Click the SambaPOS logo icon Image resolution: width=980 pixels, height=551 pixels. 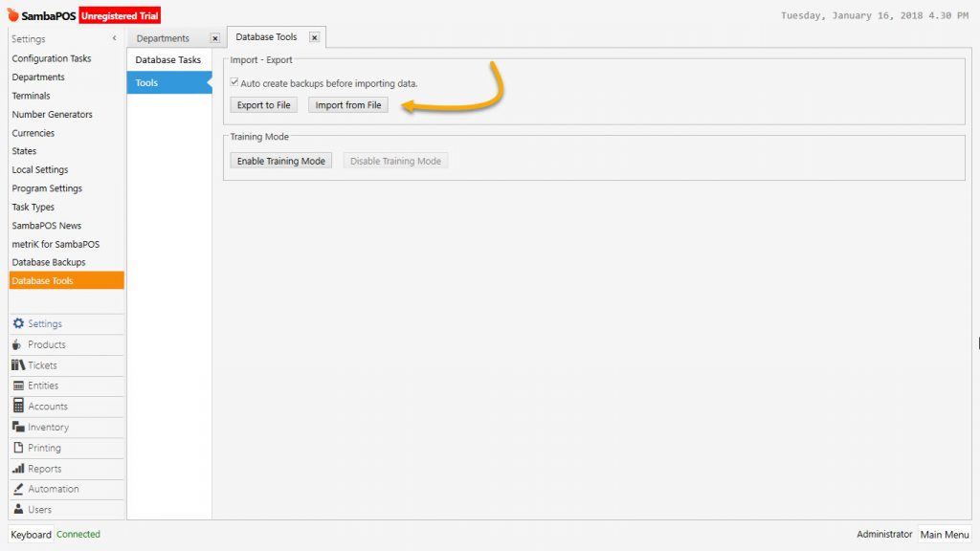coord(12,14)
